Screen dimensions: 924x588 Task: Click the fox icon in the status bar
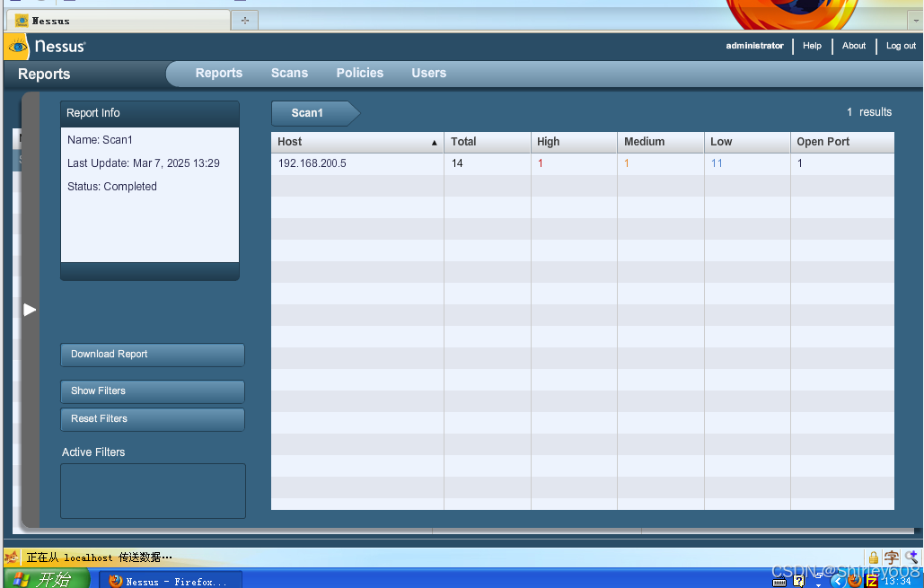point(11,557)
